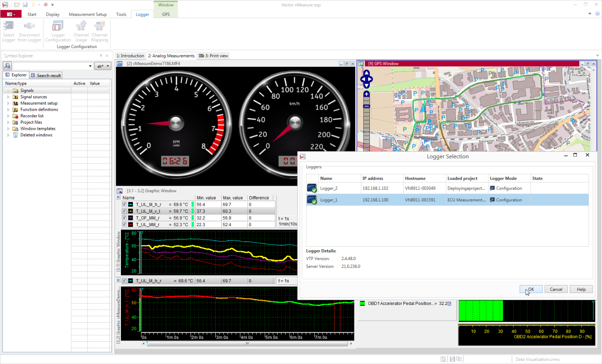This screenshot has height=364, width=602.
Task: Click the Graphic Window title icon
Action: tap(120, 191)
